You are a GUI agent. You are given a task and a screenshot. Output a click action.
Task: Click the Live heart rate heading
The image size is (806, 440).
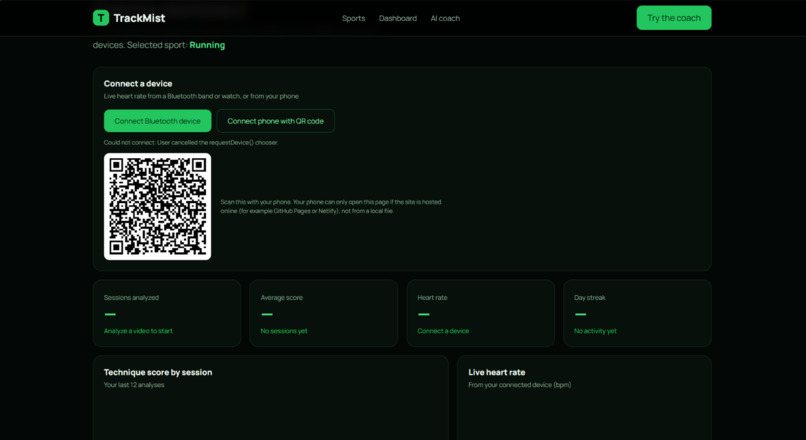[x=497, y=372]
